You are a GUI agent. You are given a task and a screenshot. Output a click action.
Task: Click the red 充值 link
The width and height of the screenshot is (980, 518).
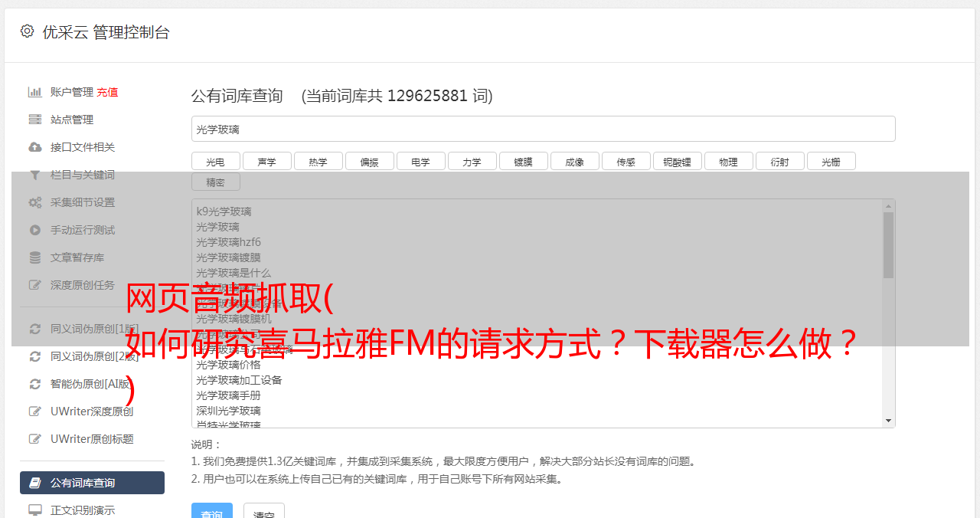pyautogui.click(x=107, y=92)
